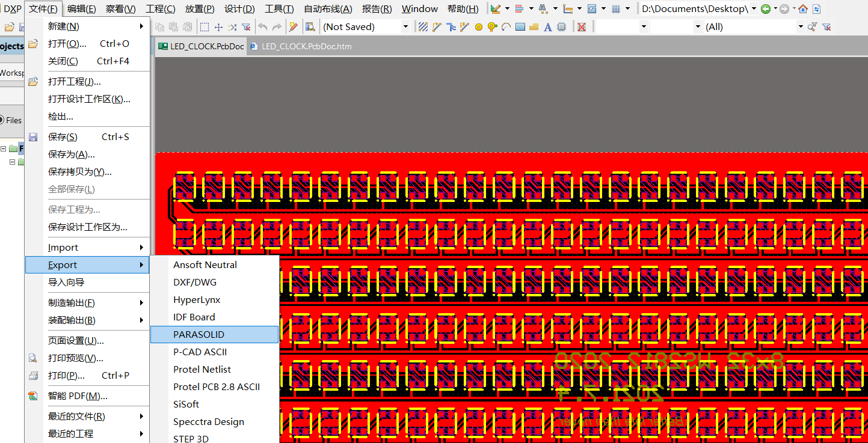Click the open folder toolbar icon beside DXP
The image size is (868, 443).
[10, 27]
